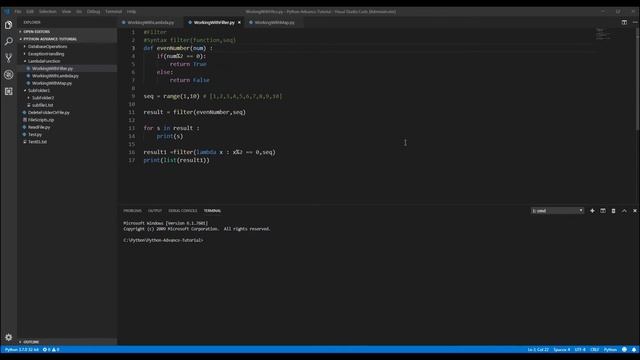
Task: Expand the SubFolder2 folder
Action: (x=67, y=98)
